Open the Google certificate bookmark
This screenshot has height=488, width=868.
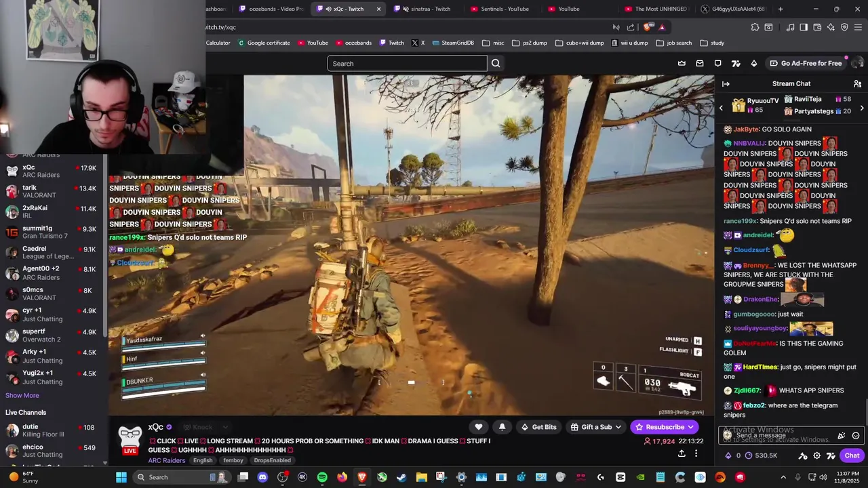point(264,43)
